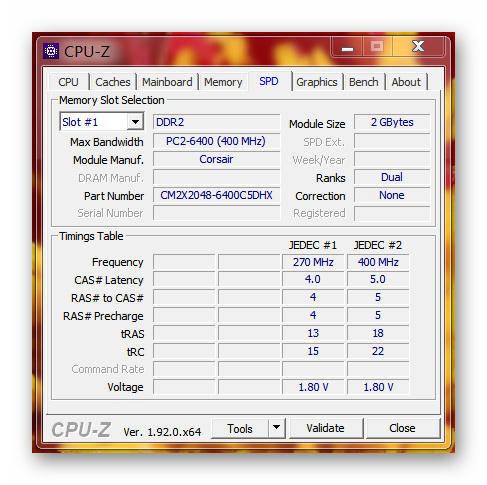Image resolution: width=487 pixels, height=485 pixels.
Task: Select the SPD tab
Action: point(269,81)
